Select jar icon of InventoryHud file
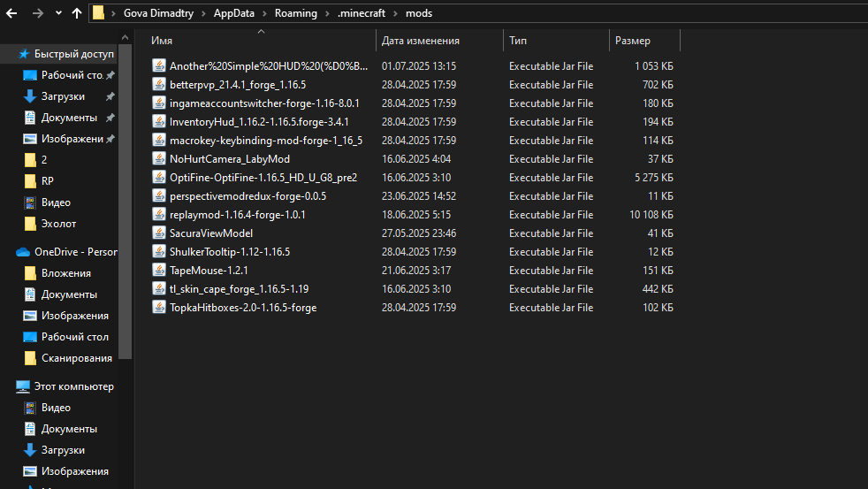This screenshot has height=489, width=868. coord(159,121)
